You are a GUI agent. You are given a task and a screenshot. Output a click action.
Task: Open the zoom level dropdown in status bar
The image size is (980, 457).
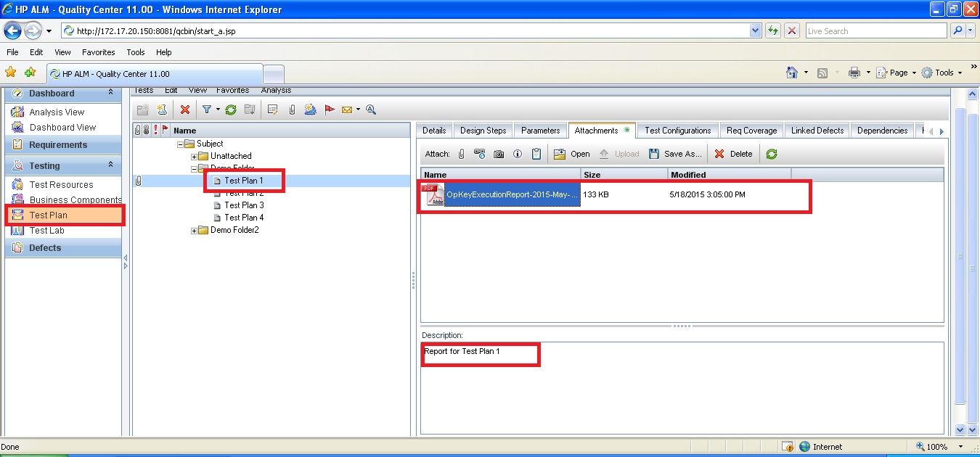pyautogui.click(x=961, y=447)
